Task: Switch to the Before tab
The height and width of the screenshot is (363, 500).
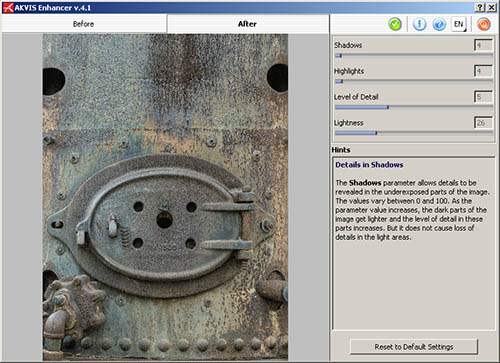Action: pyautogui.click(x=83, y=24)
